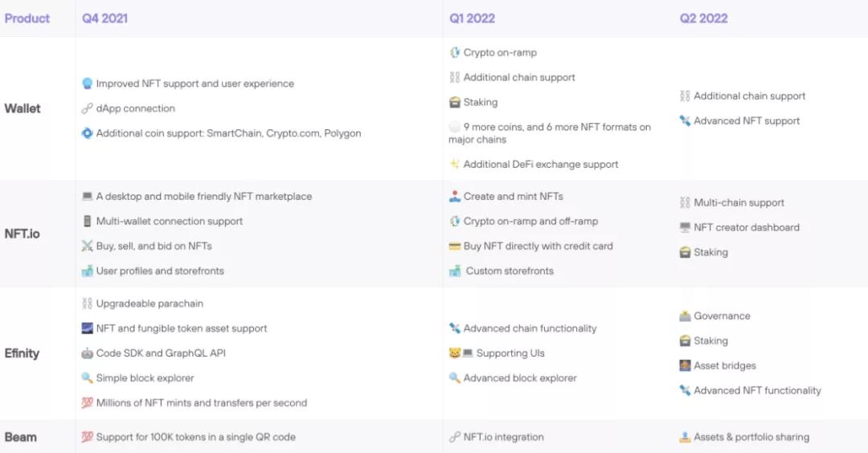Click the Efinity product row label
Image resolution: width=868 pixels, height=453 pixels.
click(22, 353)
